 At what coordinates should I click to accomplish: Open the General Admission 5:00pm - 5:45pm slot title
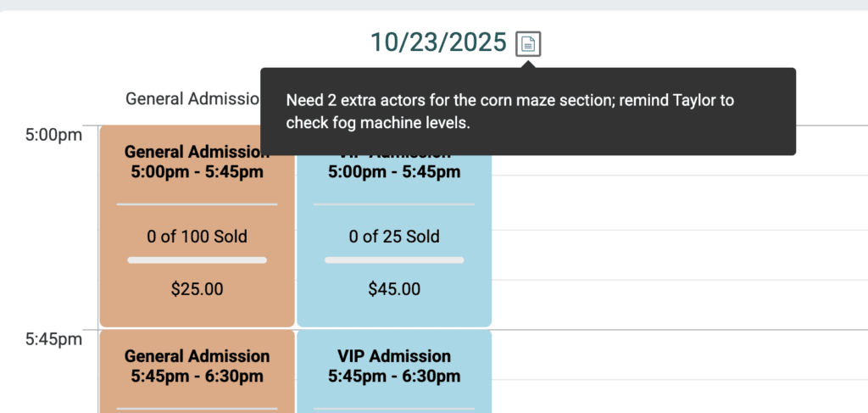pos(197,162)
